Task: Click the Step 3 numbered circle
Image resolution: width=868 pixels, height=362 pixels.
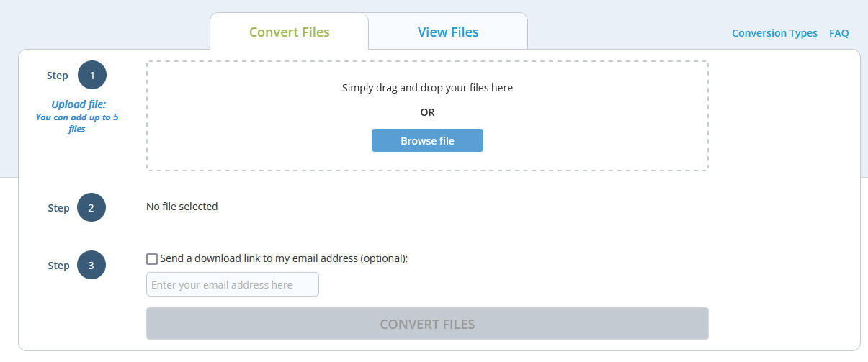Action: [x=91, y=266]
